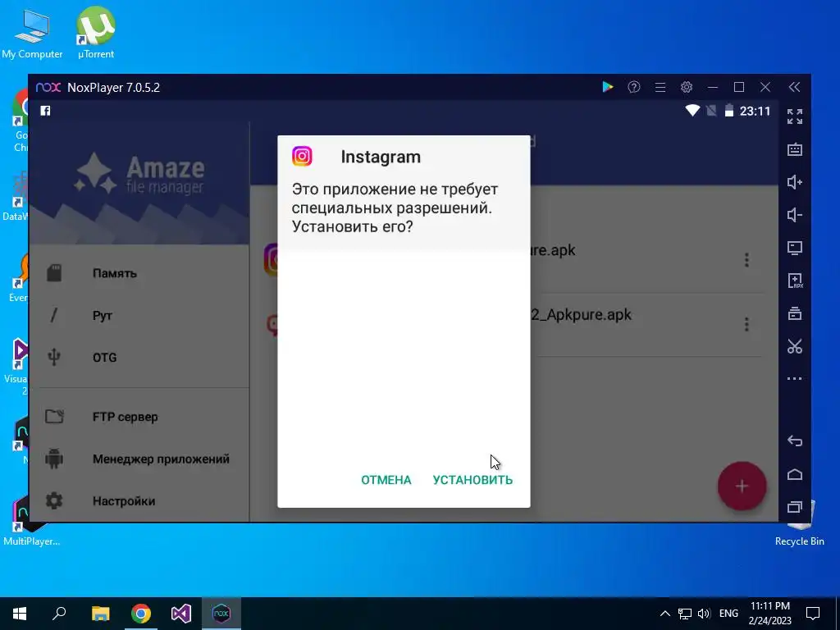Open File Explorer from taskbar
840x630 pixels.
pos(100,614)
